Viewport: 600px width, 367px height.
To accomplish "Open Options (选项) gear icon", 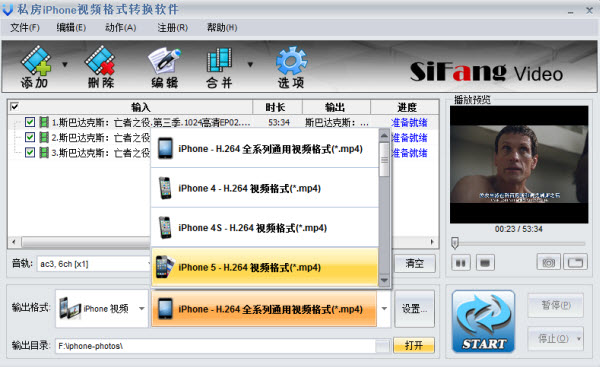I will point(291,68).
